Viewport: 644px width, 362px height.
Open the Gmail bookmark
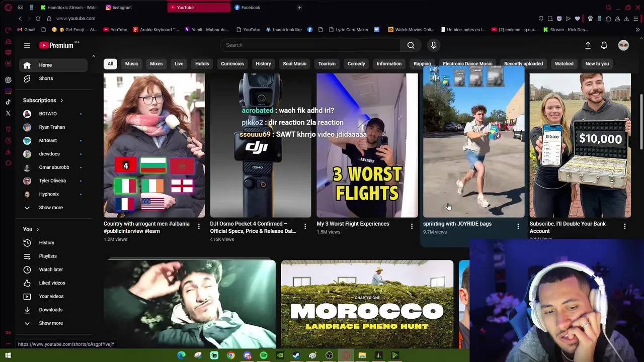click(x=26, y=30)
